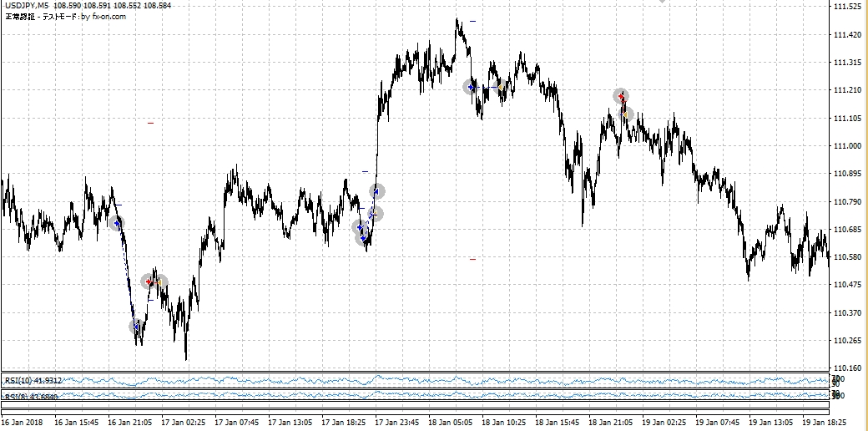The width and height of the screenshot is (868, 431).
Task: Click the orange arrow beside the 17 Jan red sell arrow
Action: [x=159, y=282]
